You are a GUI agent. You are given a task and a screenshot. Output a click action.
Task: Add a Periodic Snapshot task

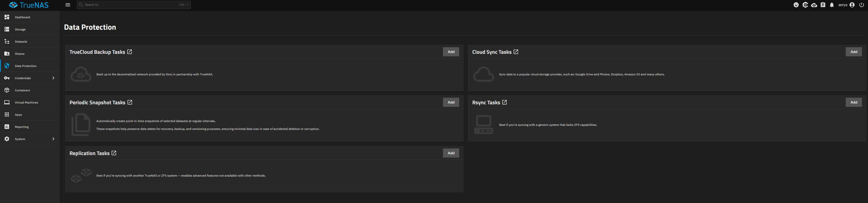coord(451,102)
